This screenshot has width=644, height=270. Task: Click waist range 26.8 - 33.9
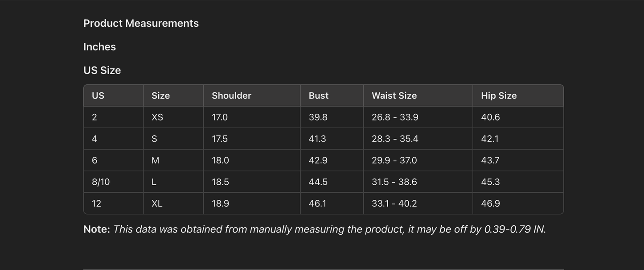coord(395,117)
